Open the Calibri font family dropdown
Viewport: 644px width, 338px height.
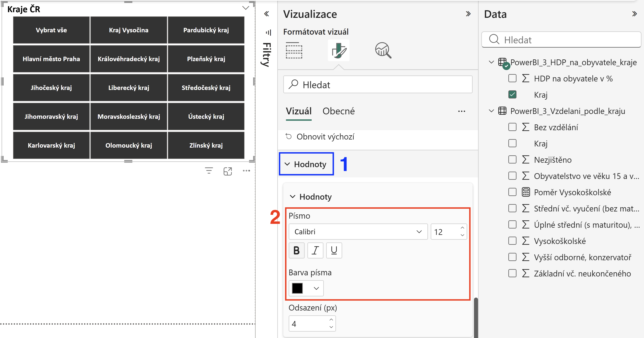[x=358, y=232]
